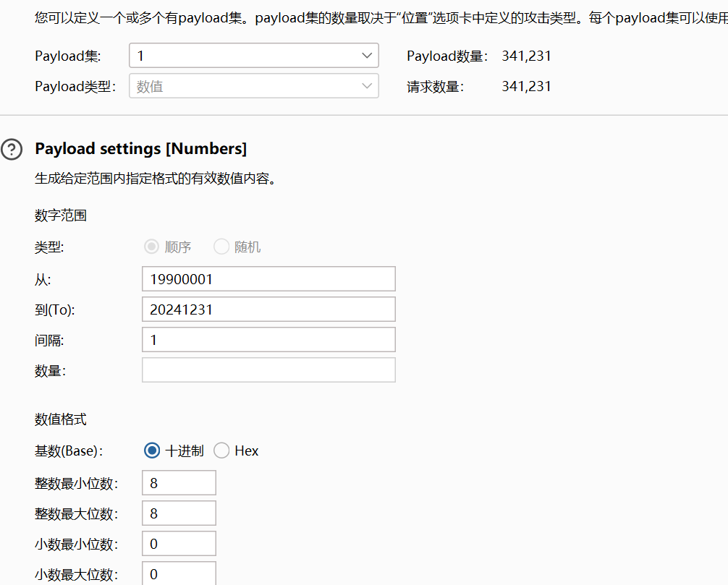Click the 小数最大位数 field

(x=179, y=573)
